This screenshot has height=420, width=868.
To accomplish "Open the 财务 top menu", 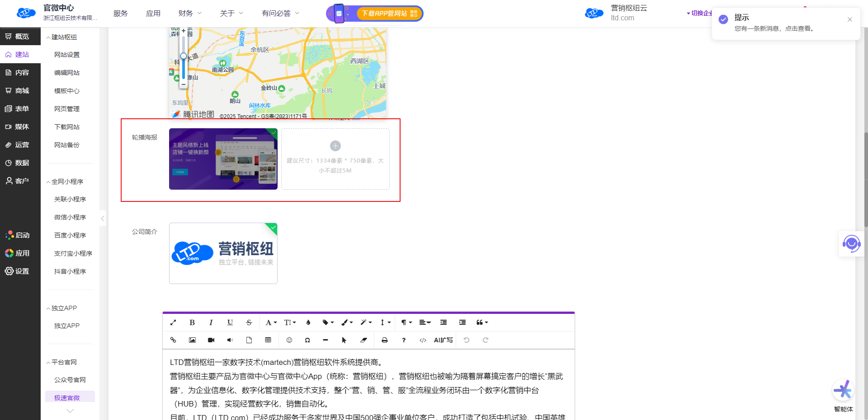I will [x=190, y=14].
